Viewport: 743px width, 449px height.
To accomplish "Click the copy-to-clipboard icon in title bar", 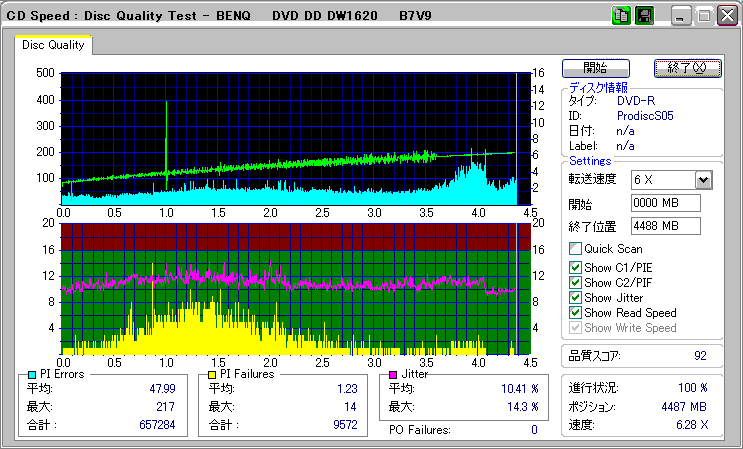I will [621, 16].
